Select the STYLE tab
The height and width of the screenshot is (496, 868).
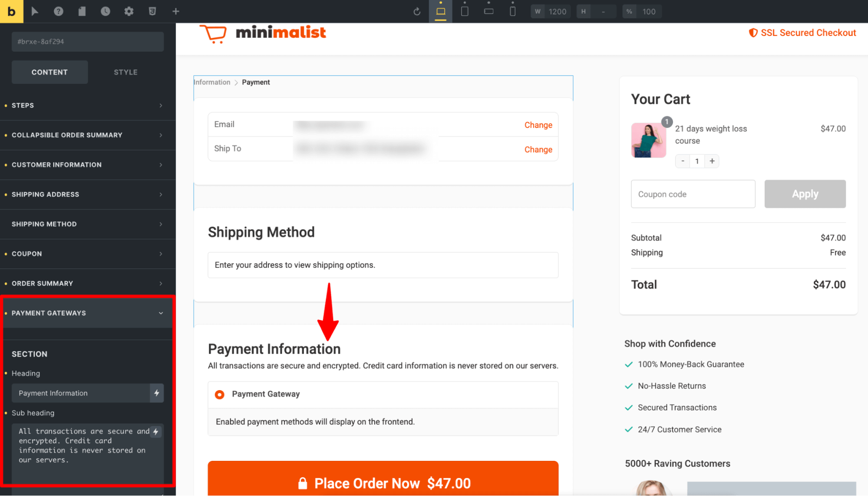(125, 72)
